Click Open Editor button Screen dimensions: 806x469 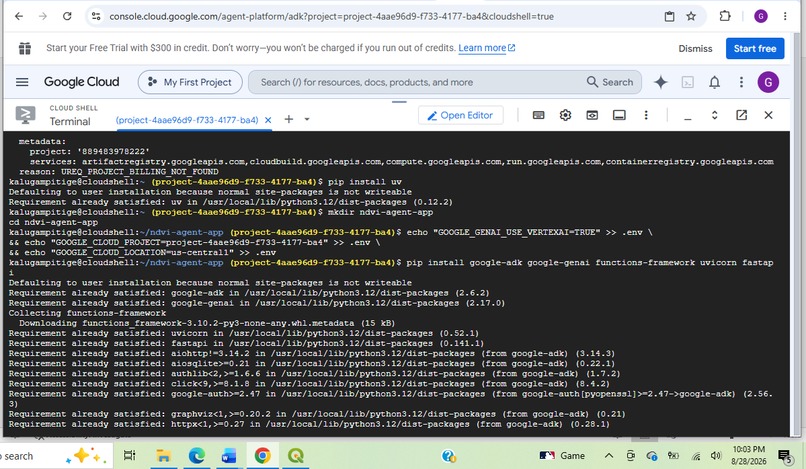(x=460, y=115)
